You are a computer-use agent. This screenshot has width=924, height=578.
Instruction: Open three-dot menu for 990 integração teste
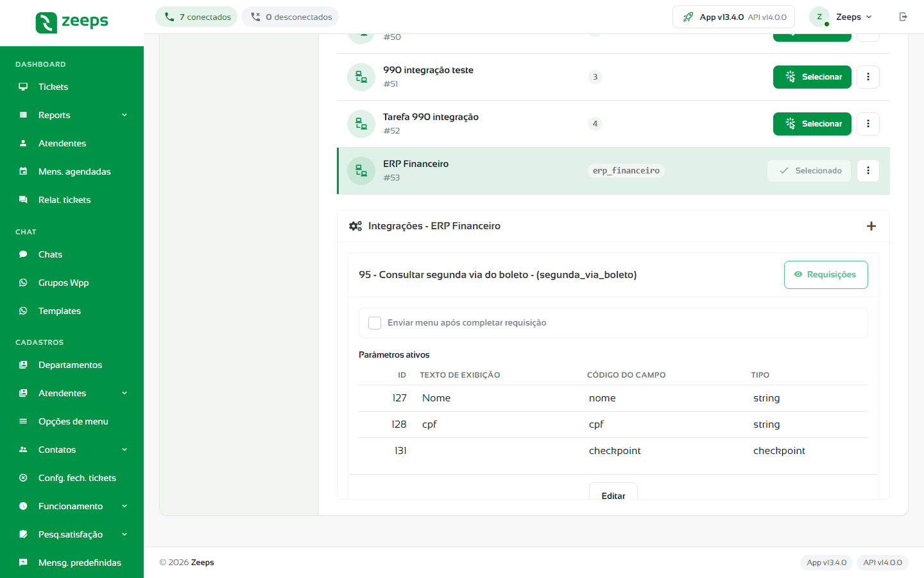click(x=868, y=77)
